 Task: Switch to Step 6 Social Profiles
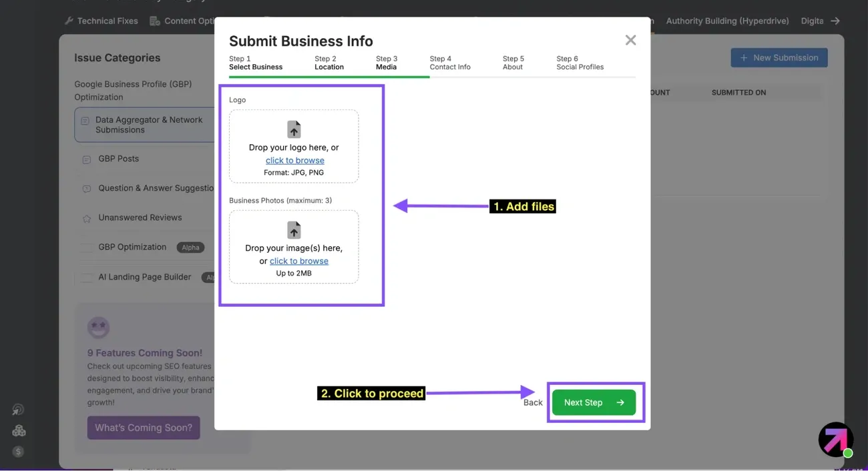(580, 63)
